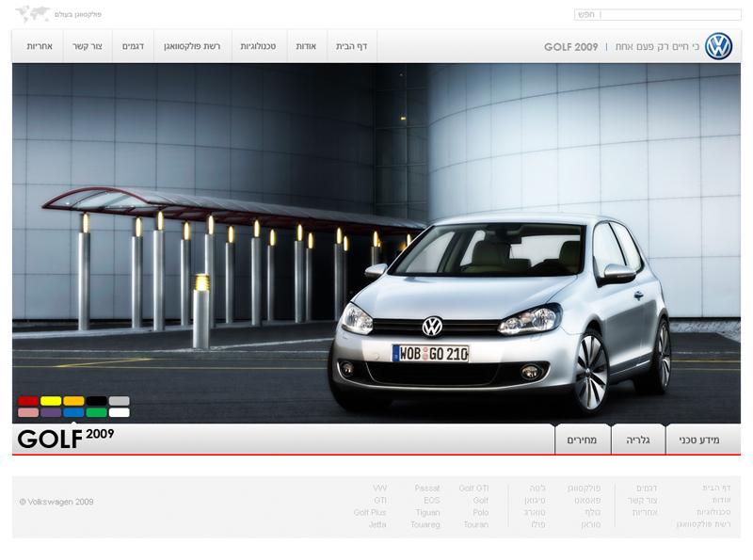Pick the blue car color swatch

click(x=73, y=412)
